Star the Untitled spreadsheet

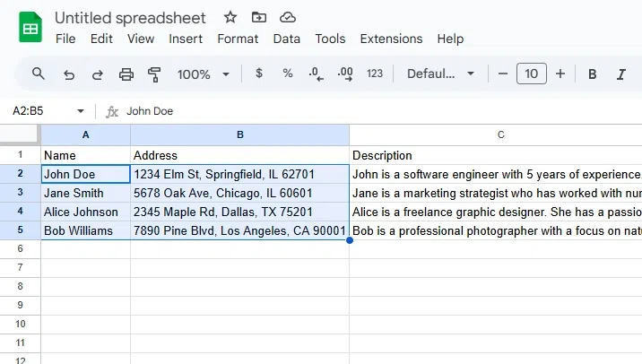(230, 17)
